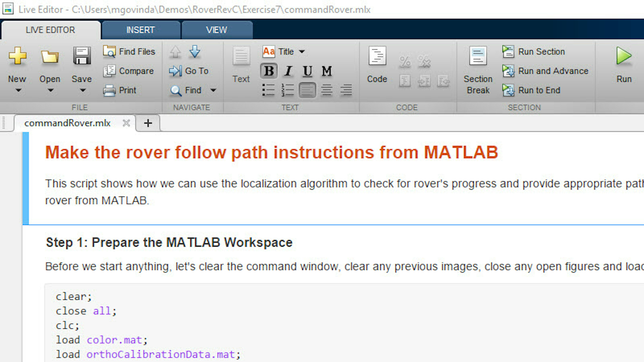Click the Save floppy disk icon
This screenshot has height=362, width=644.
[x=82, y=55]
